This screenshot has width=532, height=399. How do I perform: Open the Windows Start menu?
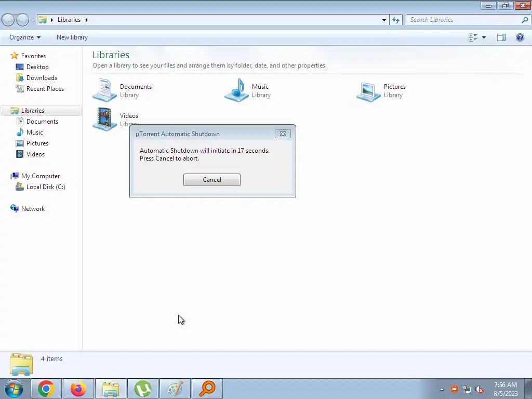pos(14,389)
